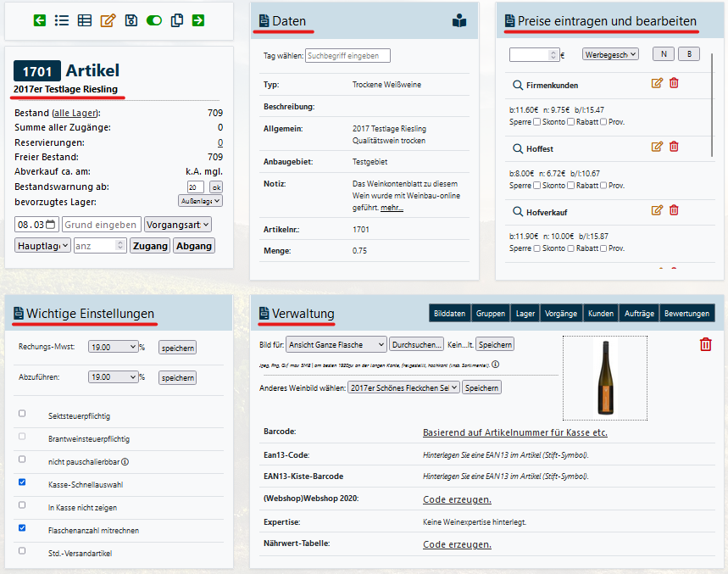Expand the Rechungs-Mwst. 19.00 dropdown
This screenshot has height=574, width=728.
(x=113, y=347)
